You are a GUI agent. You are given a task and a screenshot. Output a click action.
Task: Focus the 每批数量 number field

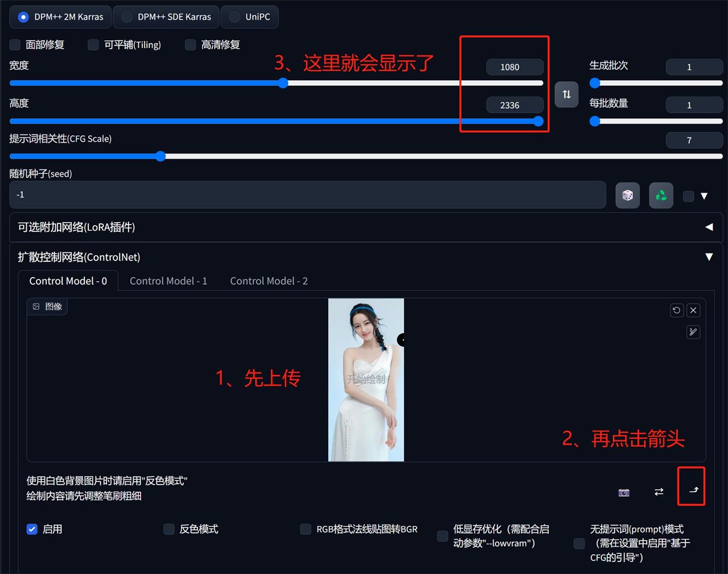[694, 105]
